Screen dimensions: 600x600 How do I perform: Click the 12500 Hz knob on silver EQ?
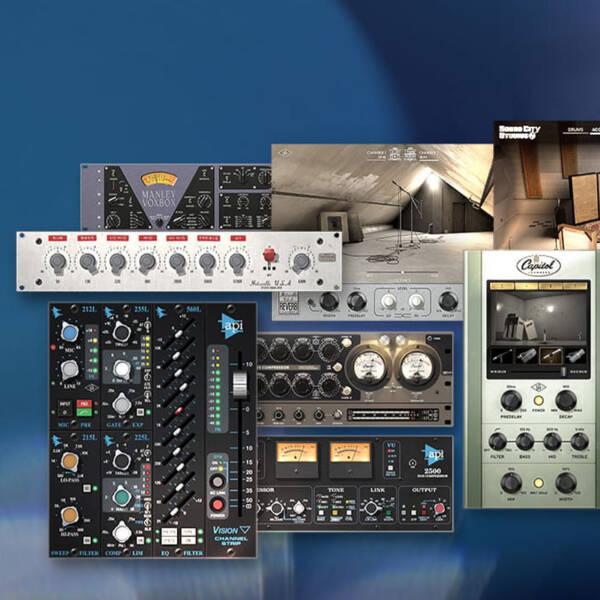pyautogui.click(x=237, y=263)
